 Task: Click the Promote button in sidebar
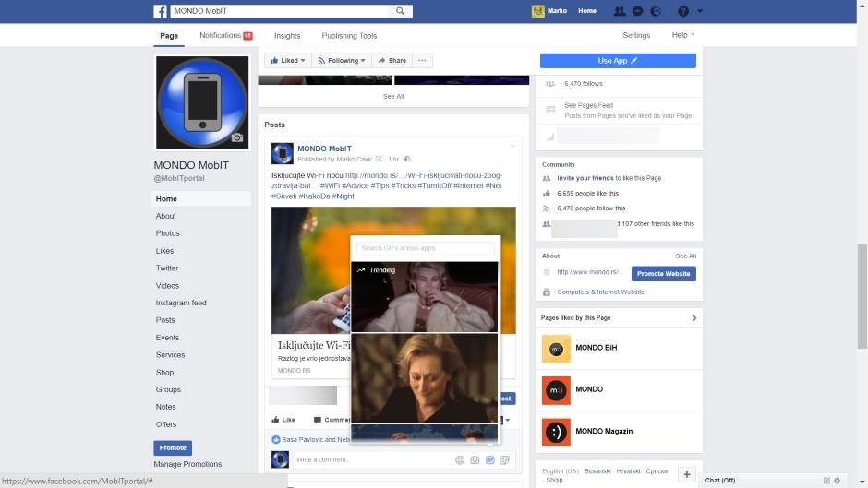coord(173,447)
